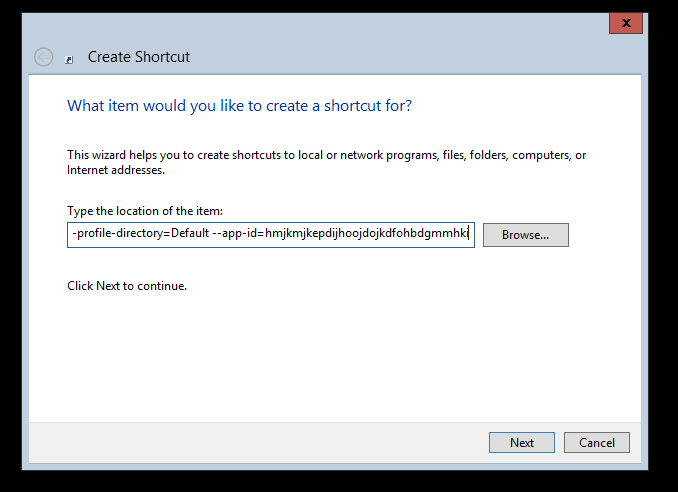
Task: Cancel the shortcut creation
Action: 597,443
